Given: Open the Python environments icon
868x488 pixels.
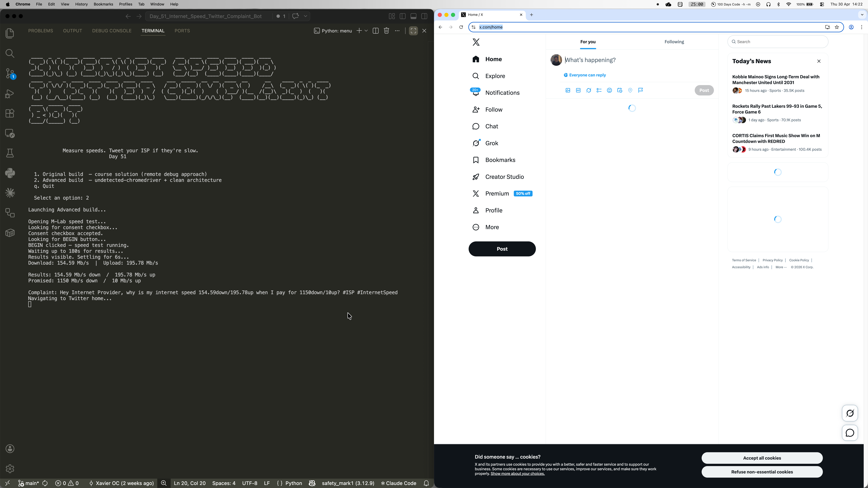Looking at the screenshot, I should [x=10, y=173].
